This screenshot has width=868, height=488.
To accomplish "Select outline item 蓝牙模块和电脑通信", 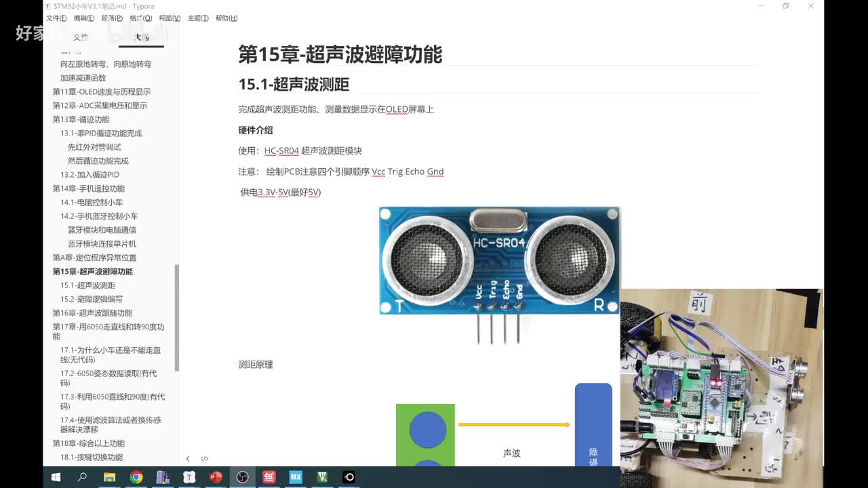I will click(x=102, y=230).
